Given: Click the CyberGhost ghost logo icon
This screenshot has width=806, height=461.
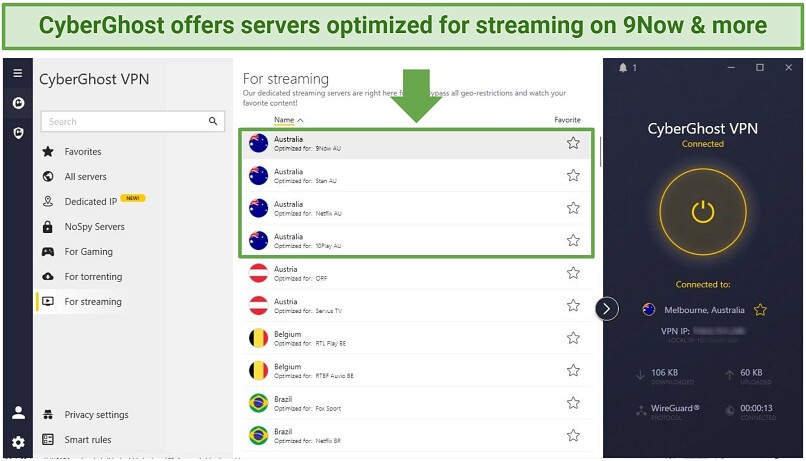Looking at the screenshot, I should point(19,103).
